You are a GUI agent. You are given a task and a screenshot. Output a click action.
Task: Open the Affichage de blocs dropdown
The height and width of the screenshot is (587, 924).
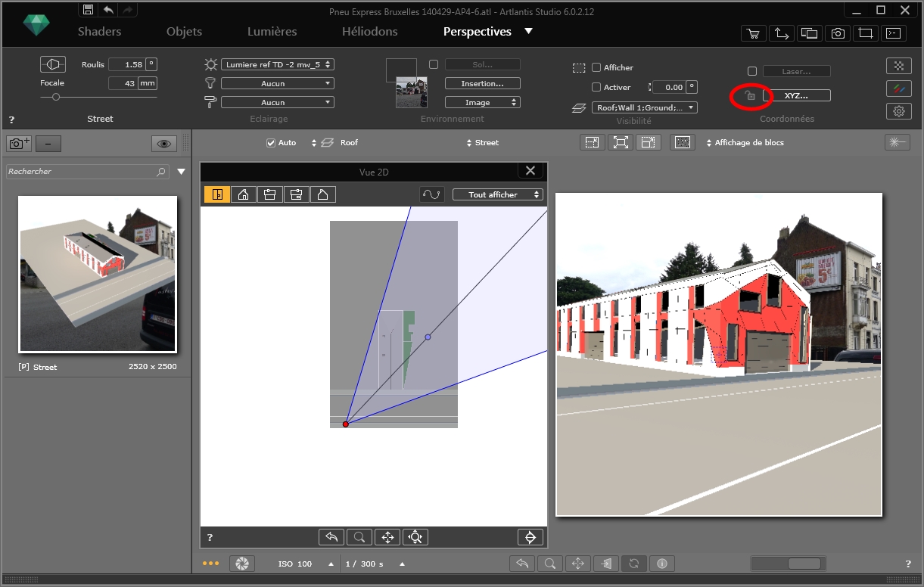coord(745,143)
